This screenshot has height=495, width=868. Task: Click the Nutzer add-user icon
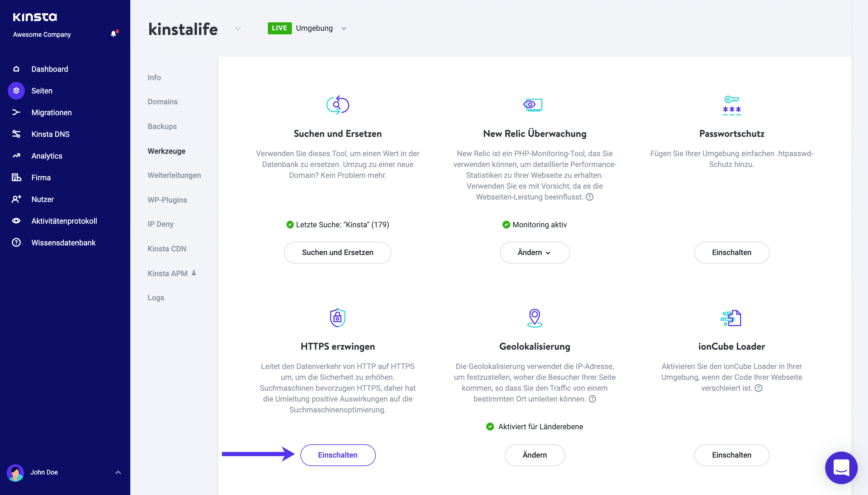click(x=16, y=199)
